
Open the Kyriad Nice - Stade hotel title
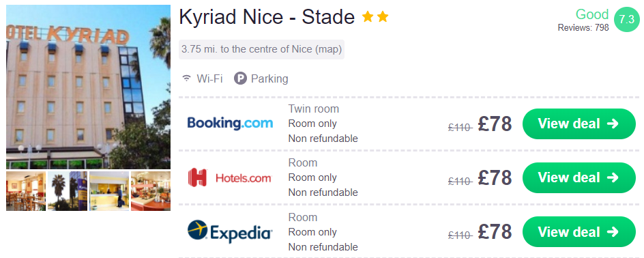click(x=267, y=17)
